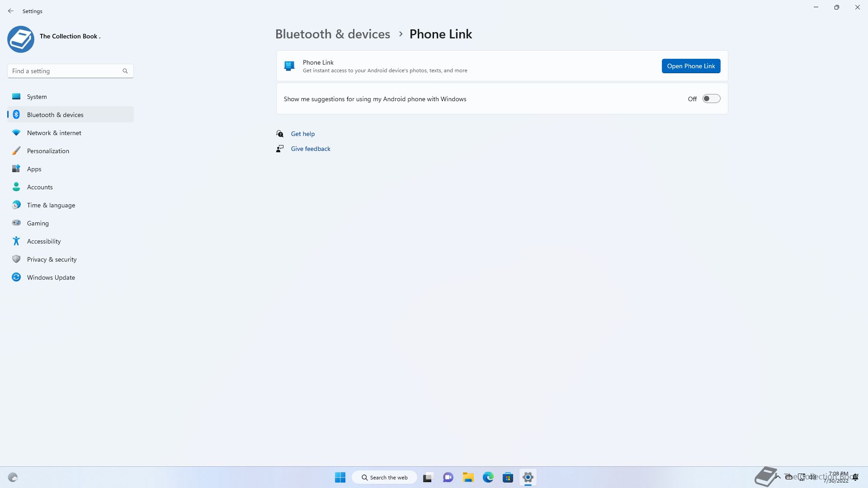
Task: Launch File Explorer from the taskbar
Action: [468, 477]
